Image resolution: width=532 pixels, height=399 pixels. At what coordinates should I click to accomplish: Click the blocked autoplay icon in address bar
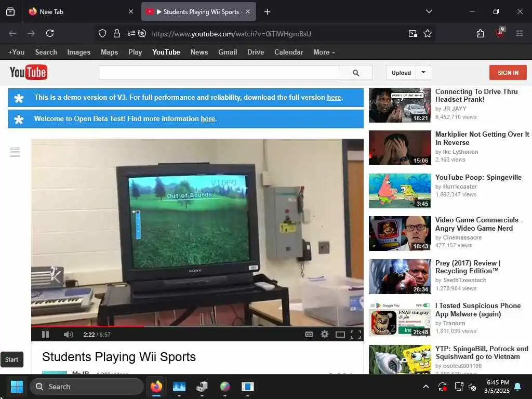142,33
